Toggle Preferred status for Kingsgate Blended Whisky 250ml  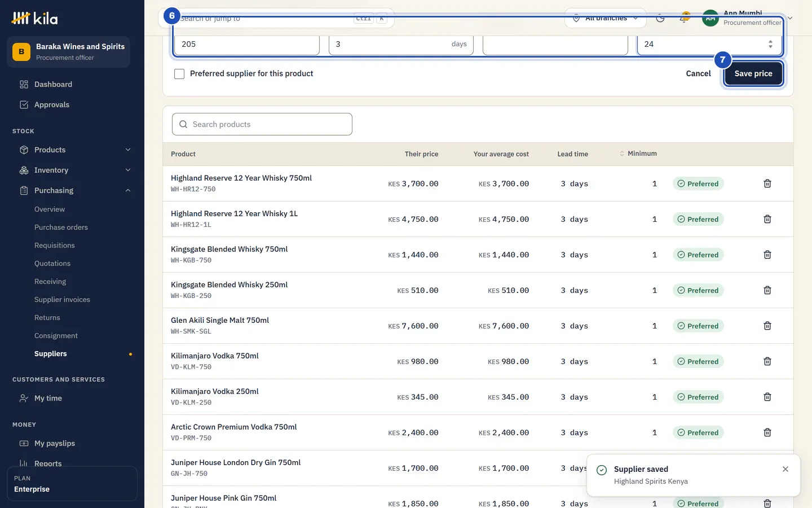pyautogui.click(x=698, y=290)
